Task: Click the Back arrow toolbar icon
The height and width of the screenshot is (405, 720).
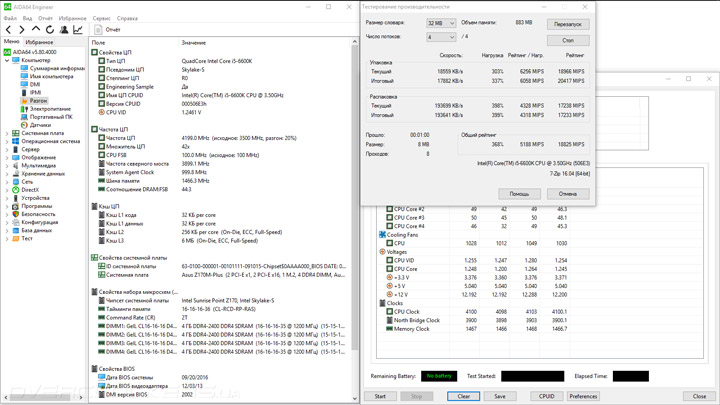Action: tap(8, 29)
